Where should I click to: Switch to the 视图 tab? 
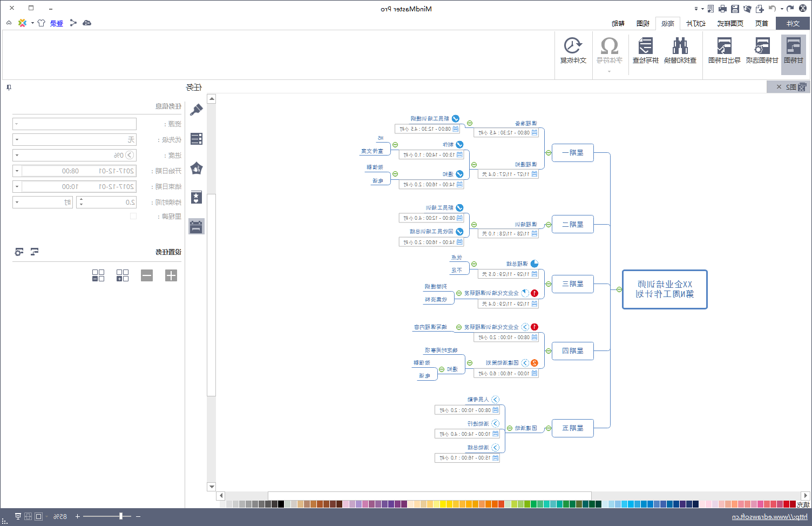pyautogui.click(x=643, y=23)
